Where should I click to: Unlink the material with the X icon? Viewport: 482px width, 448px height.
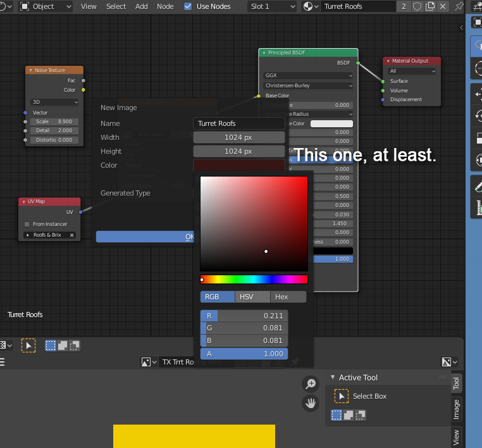click(x=443, y=6)
